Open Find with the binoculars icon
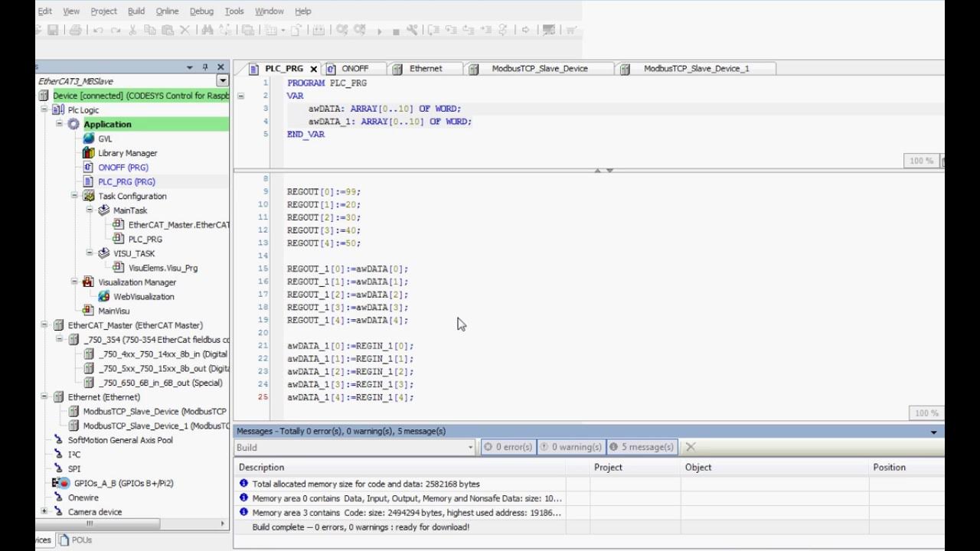The image size is (980, 551). pos(207,30)
